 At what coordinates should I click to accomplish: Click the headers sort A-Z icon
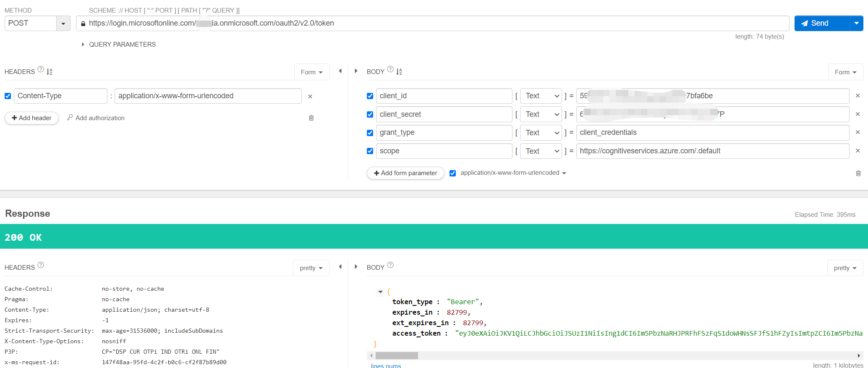tap(50, 72)
